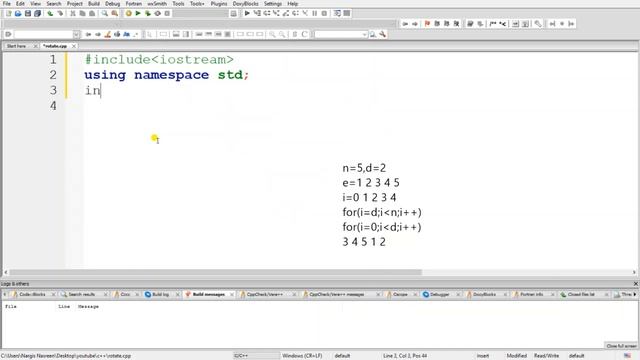640x360 pixels.
Task: Open the Debugger log tab
Action: (x=439, y=294)
